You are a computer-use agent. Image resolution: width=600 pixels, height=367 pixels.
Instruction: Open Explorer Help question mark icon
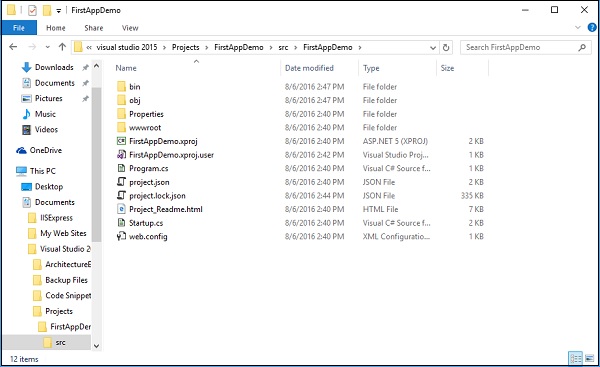point(592,28)
